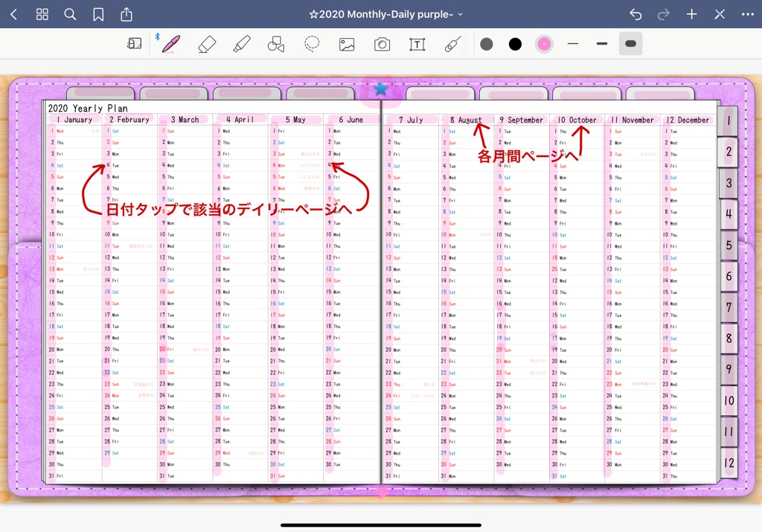This screenshot has height=532, width=762.
Task: Go back with the navigation chevron
Action: pos(13,13)
